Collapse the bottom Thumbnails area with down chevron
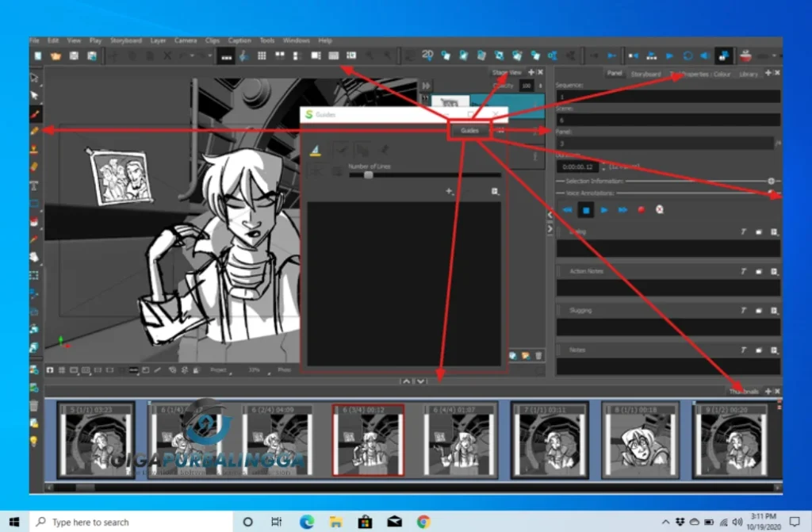This screenshot has height=532, width=812. click(x=420, y=381)
